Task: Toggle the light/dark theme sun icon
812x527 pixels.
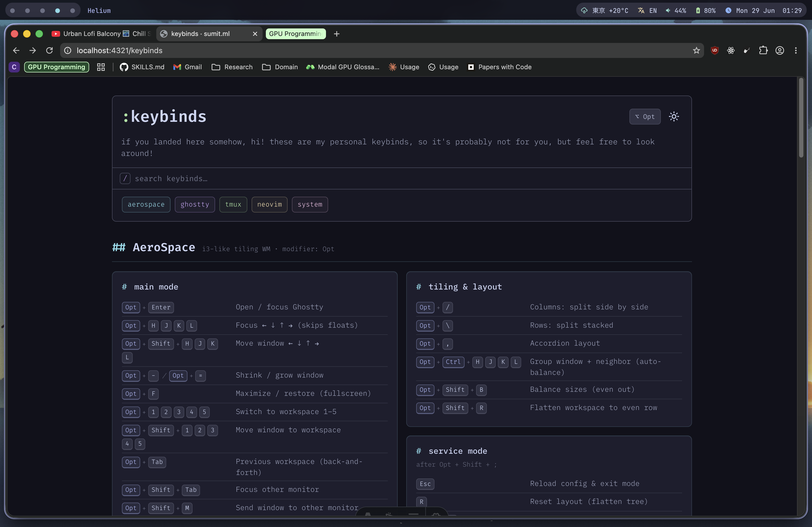Action: (674, 116)
